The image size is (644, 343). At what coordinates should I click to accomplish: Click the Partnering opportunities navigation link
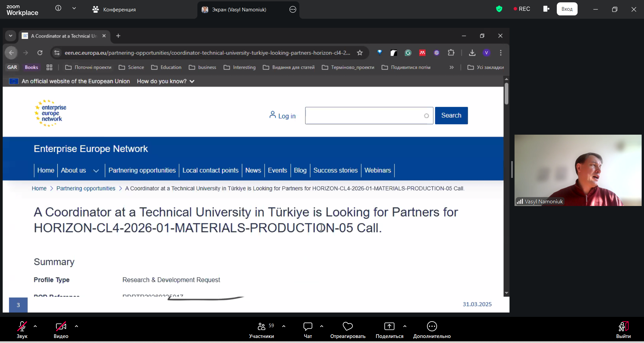[142, 170]
